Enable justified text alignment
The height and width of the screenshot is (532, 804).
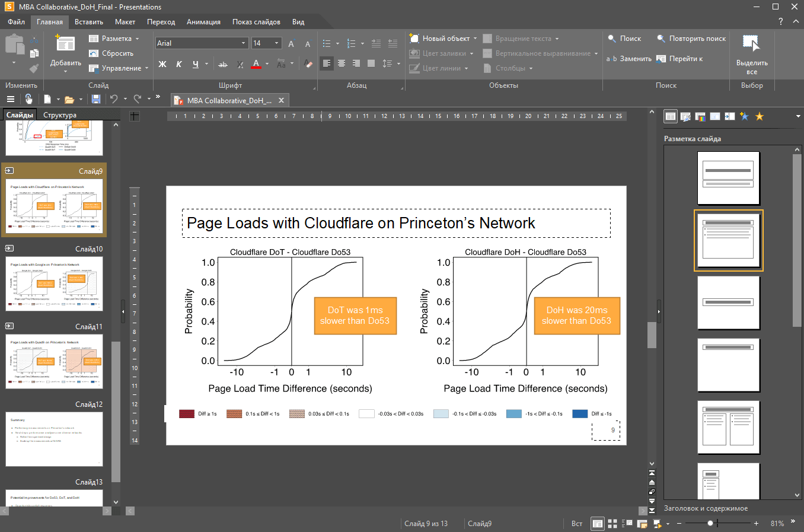[x=371, y=63]
